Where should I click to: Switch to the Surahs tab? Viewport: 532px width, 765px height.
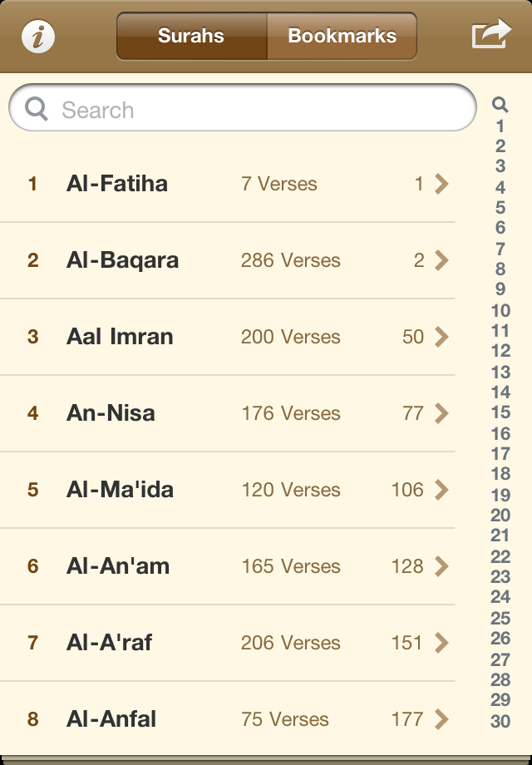(191, 37)
